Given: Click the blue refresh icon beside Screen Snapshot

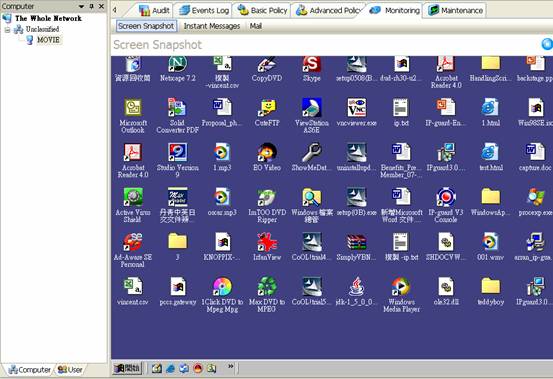Looking at the screenshot, I should (x=547, y=44).
